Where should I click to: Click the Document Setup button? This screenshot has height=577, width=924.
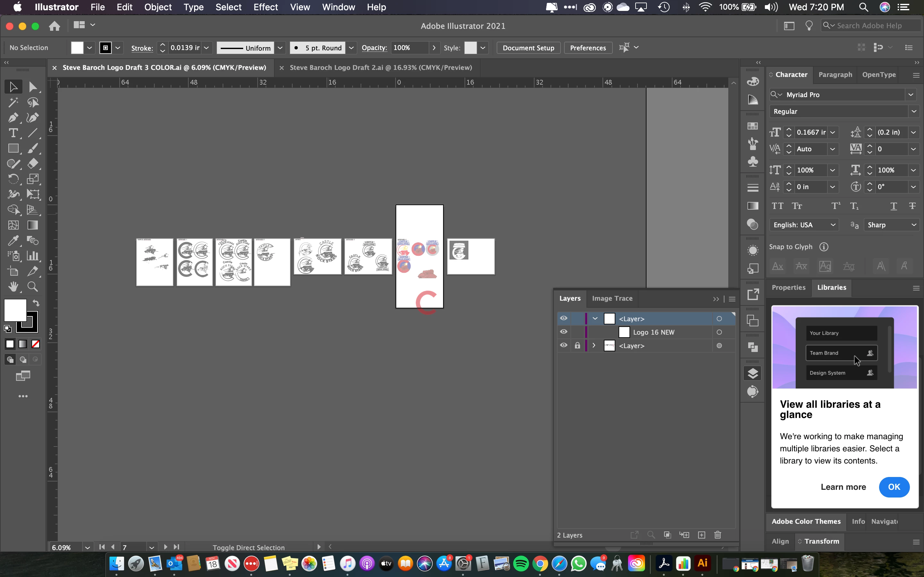point(528,48)
